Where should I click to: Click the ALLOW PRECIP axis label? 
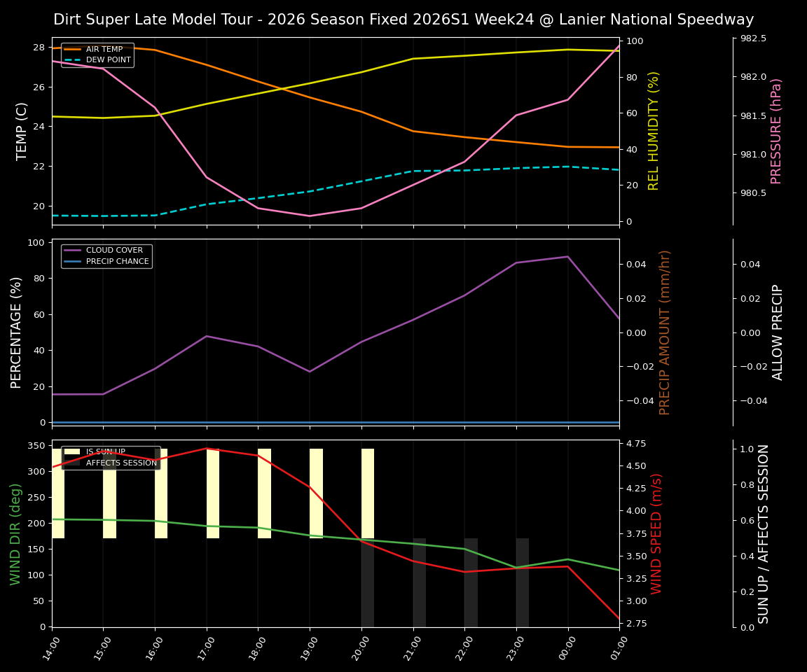778,333
